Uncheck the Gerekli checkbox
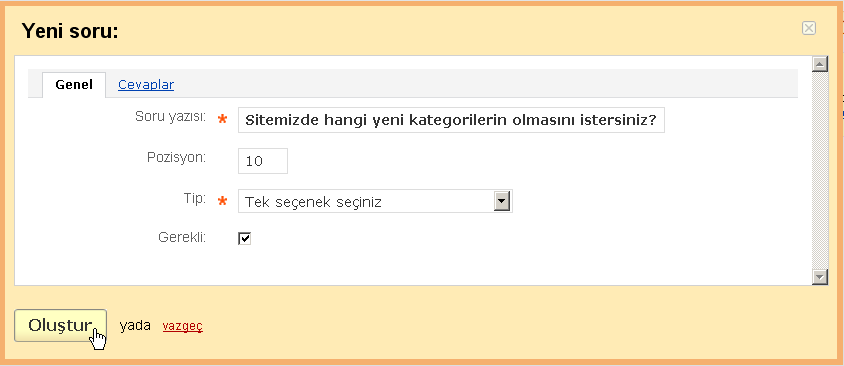Image resolution: width=844 pixels, height=366 pixels. click(x=244, y=238)
